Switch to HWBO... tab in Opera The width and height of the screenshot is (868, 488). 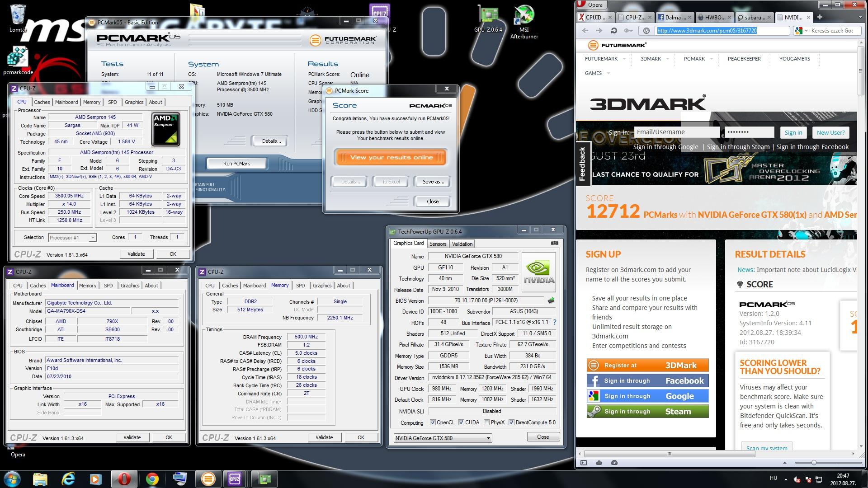click(715, 17)
